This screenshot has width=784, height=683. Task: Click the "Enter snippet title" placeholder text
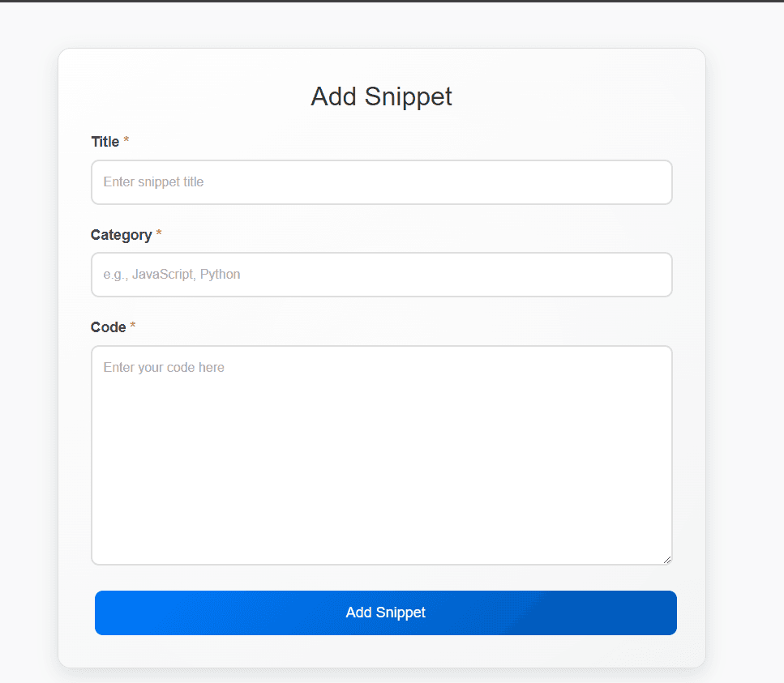(x=153, y=182)
